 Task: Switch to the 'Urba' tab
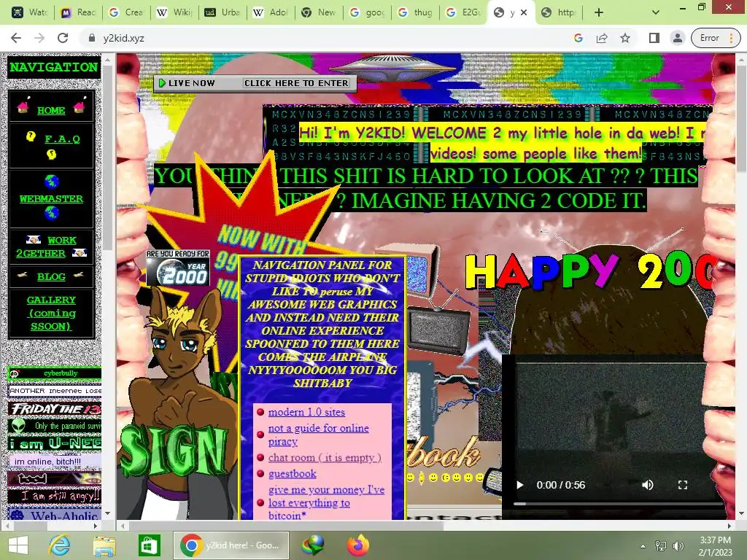(222, 12)
